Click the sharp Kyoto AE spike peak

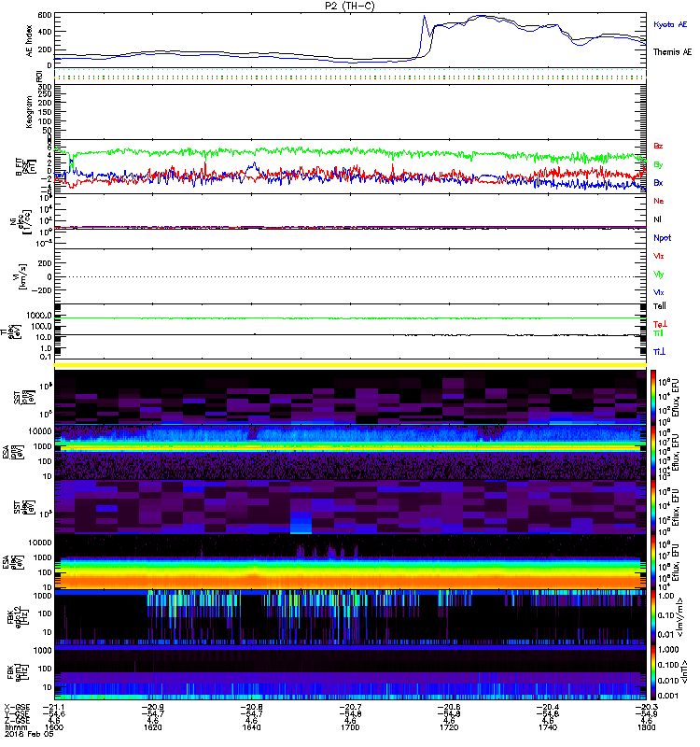424,16
